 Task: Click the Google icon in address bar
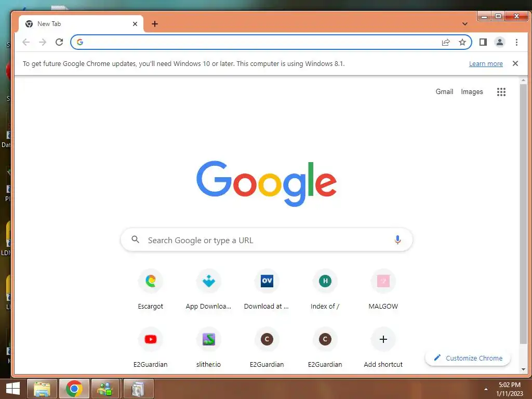click(80, 42)
